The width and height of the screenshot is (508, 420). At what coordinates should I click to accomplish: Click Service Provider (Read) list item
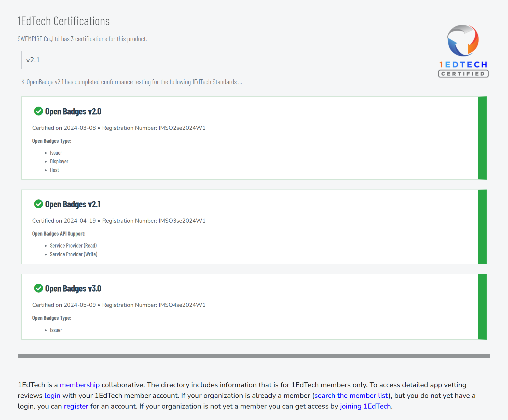73,246
